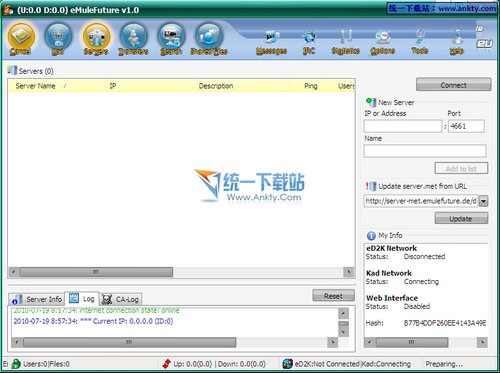This screenshot has width=500, height=373.
Task: Click the 'Kad Network' heading in My Info
Action: 389,273
